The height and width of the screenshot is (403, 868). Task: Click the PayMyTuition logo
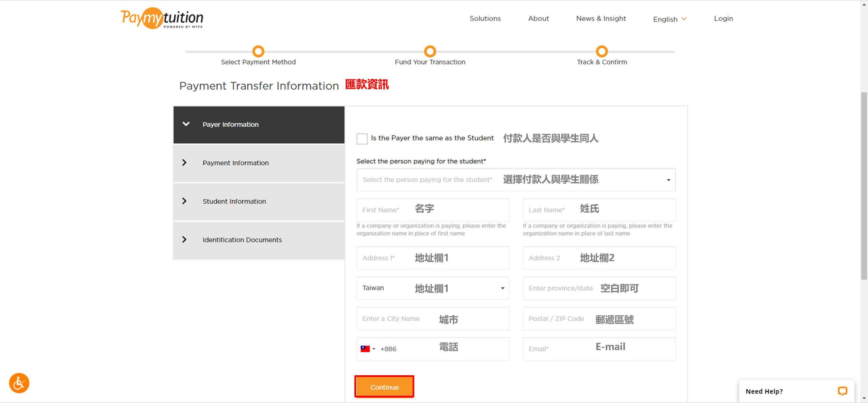(162, 18)
